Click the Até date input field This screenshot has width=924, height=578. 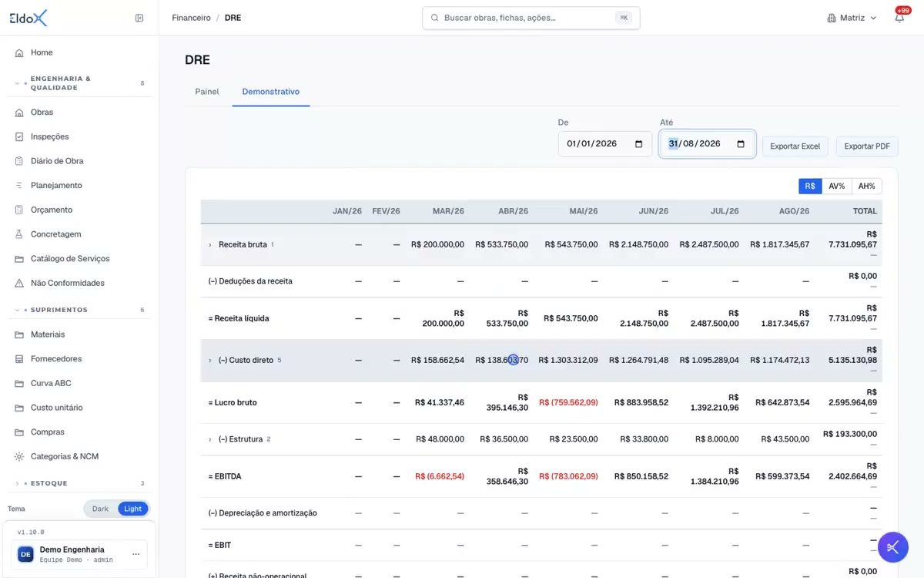[707, 144]
